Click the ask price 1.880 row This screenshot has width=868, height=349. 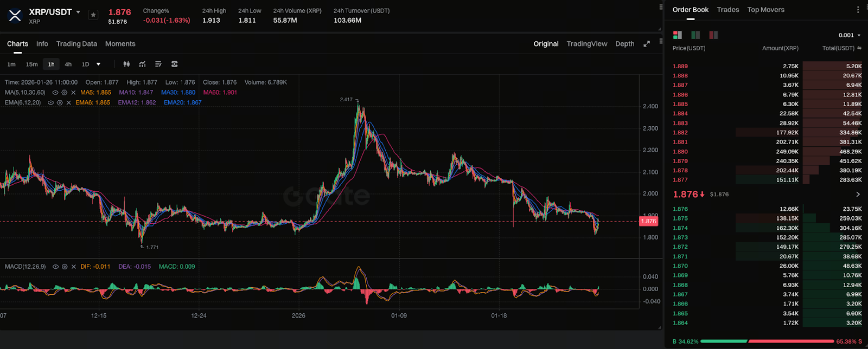767,152
